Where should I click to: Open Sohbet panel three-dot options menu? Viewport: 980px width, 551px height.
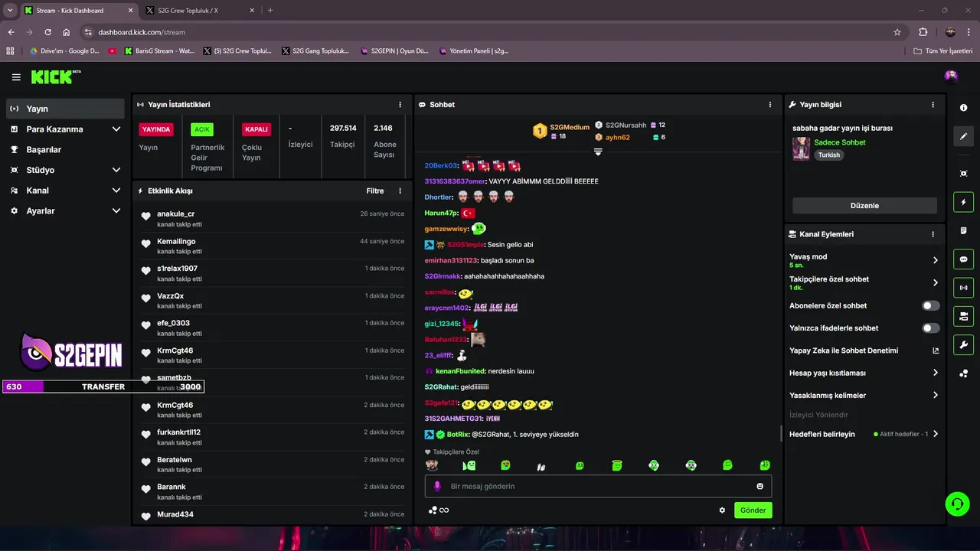click(x=770, y=105)
